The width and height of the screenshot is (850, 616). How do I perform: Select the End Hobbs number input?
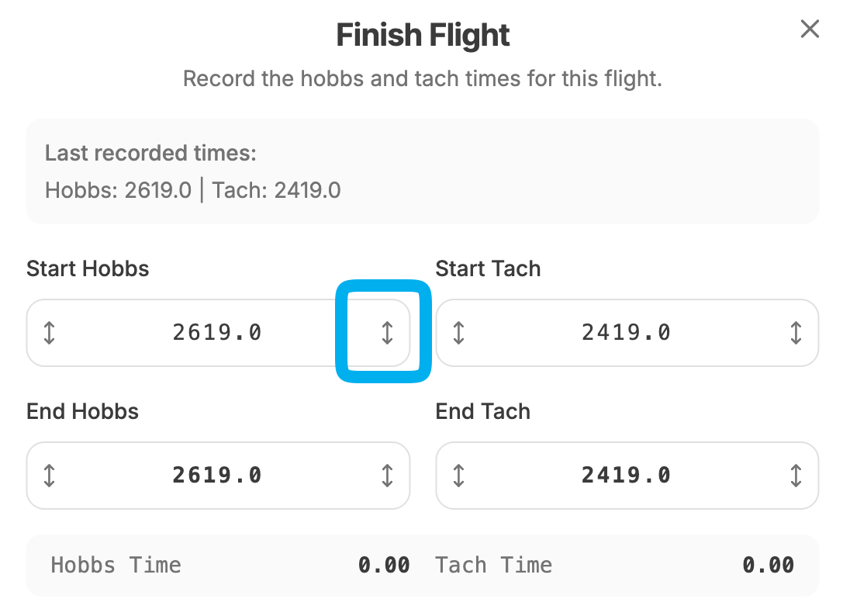click(x=217, y=476)
